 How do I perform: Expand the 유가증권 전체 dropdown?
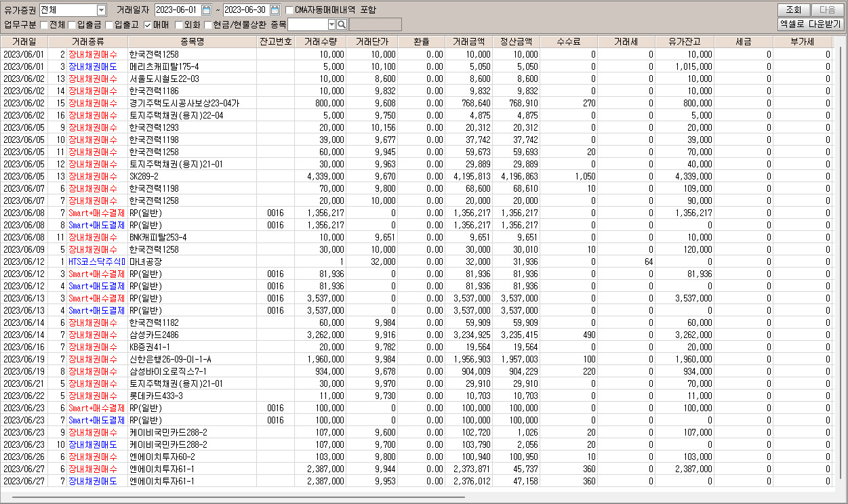click(102, 10)
